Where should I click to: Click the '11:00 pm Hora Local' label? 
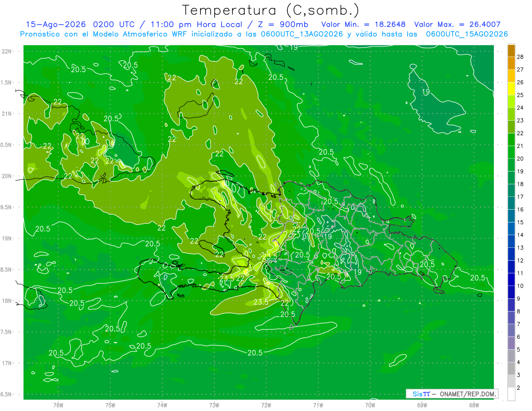(x=196, y=24)
